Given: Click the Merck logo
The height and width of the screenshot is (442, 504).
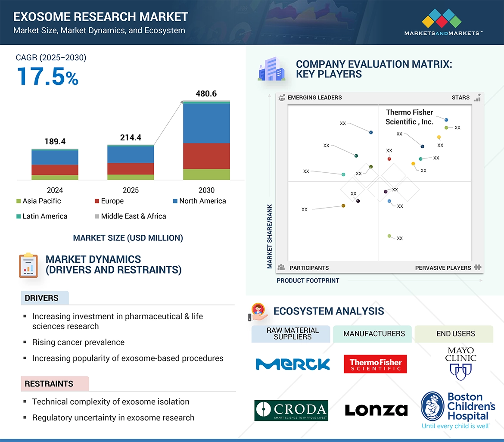Looking at the screenshot, I should [x=292, y=364].
